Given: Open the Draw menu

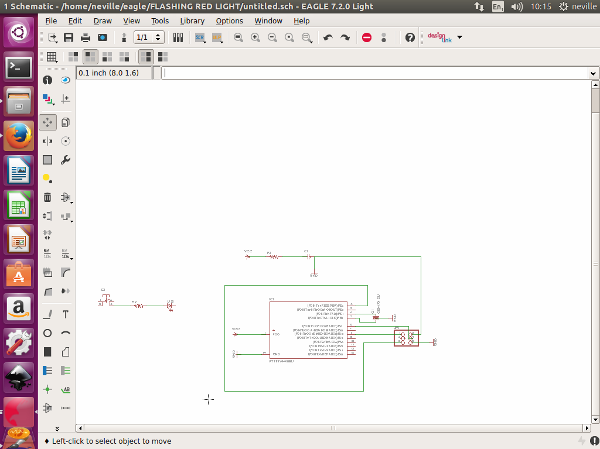Looking at the screenshot, I should (102, 20).
